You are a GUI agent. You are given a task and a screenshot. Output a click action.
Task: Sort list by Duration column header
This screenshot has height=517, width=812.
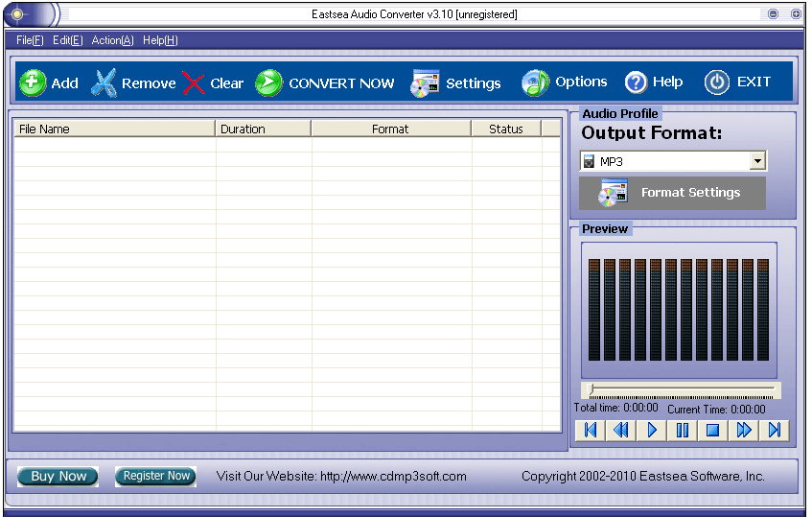(x=263, y=129)
